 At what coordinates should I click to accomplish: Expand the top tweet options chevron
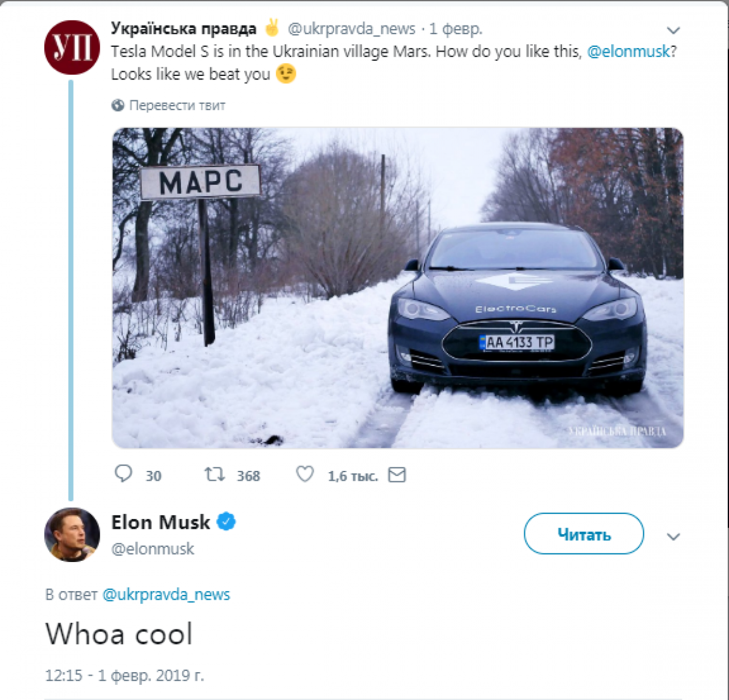[x=673, y=30]
